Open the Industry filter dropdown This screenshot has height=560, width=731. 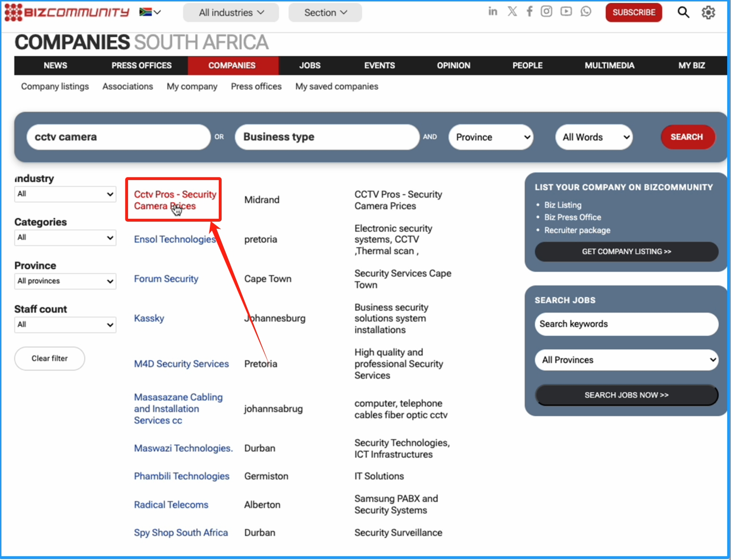coord(65,194)
